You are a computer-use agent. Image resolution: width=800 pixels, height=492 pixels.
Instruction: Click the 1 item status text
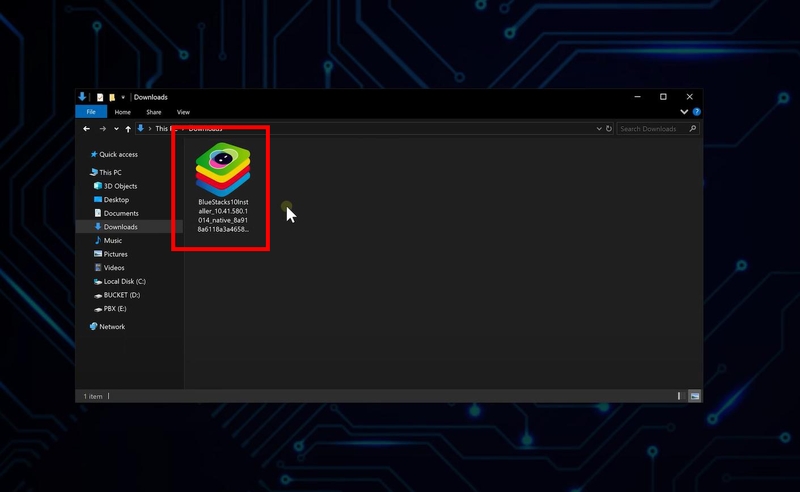pyautogui.click(x=93, y=396)
